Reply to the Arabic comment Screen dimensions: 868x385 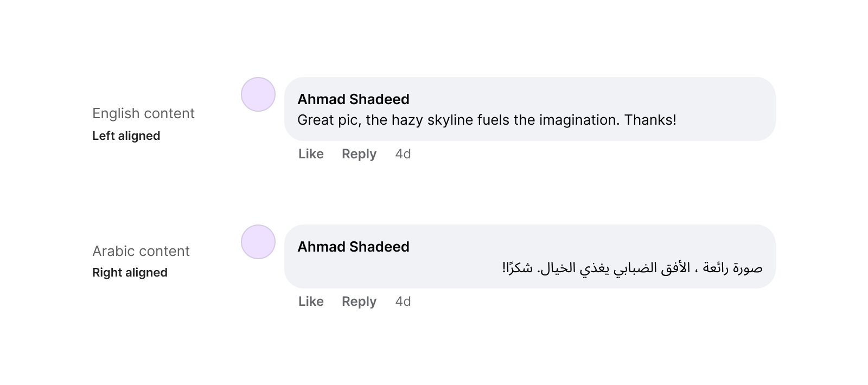359,301
